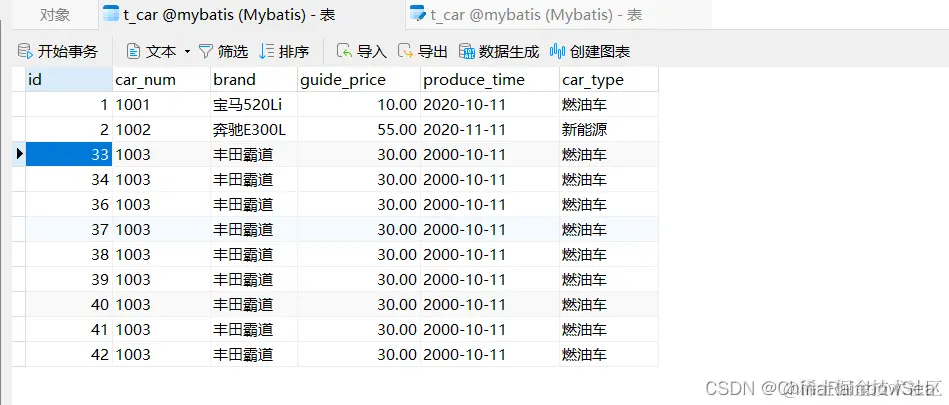Select the id cell 37
Viewport: 949px width, 405px height.
(x=68, y=229)
